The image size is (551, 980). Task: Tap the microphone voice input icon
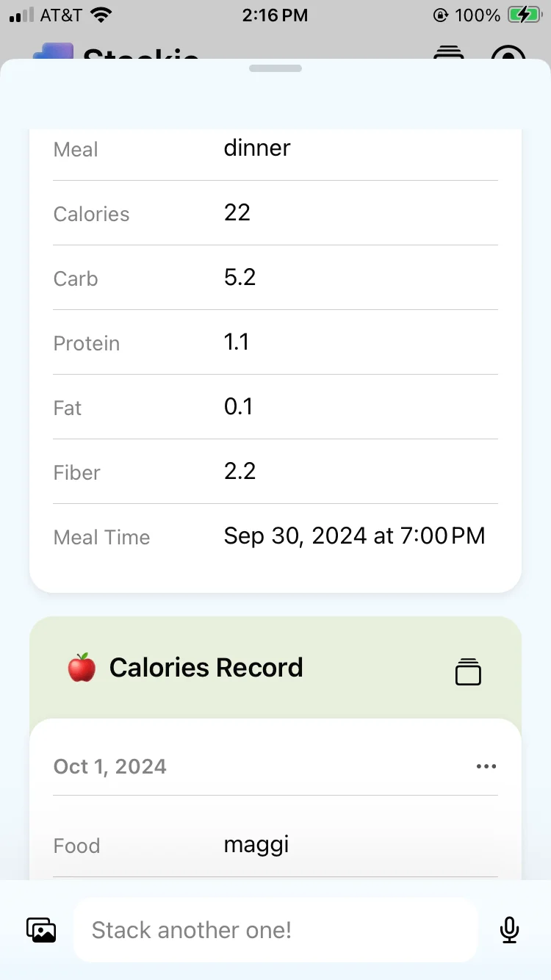509,930
